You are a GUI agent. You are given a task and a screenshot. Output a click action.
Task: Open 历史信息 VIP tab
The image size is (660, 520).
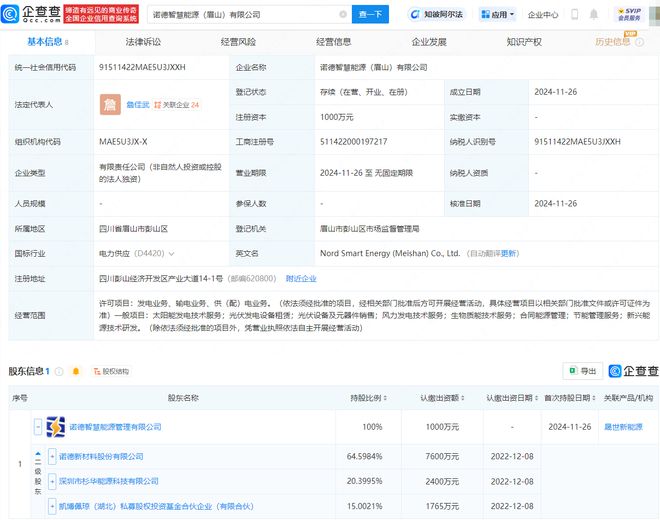(612, 42)
